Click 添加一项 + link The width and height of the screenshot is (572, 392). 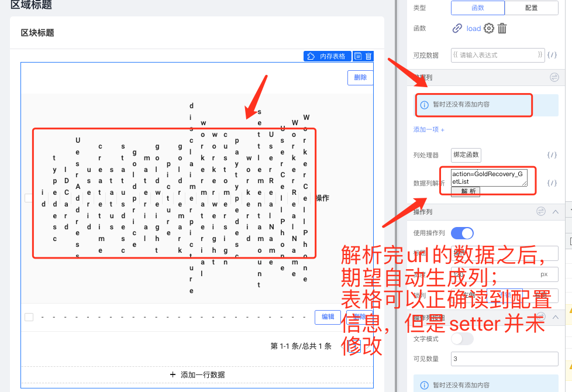pyautogui.click(x=429, y=129)
